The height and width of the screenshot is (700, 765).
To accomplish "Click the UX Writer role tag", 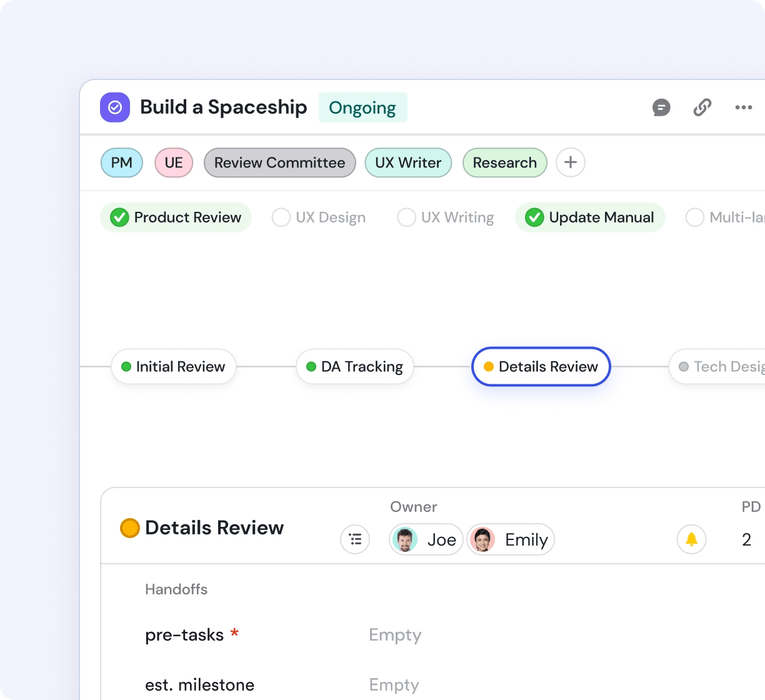I will coord(408,162).
